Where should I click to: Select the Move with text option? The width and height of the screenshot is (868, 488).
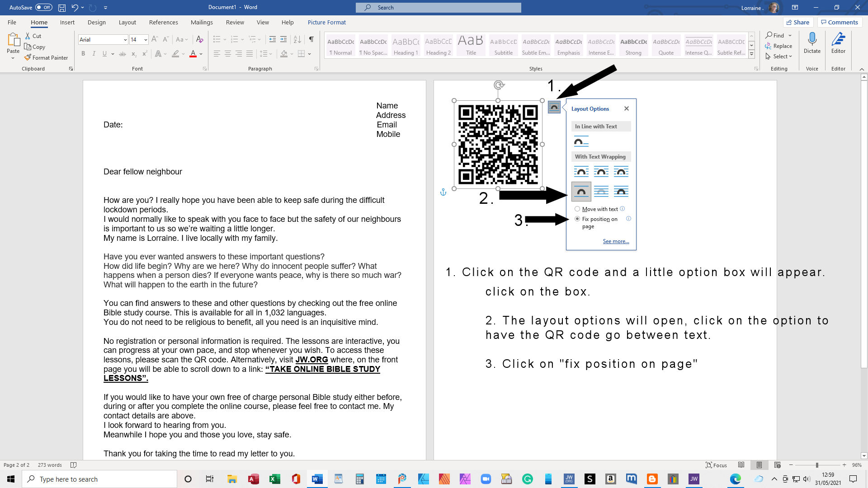[577, 209]
